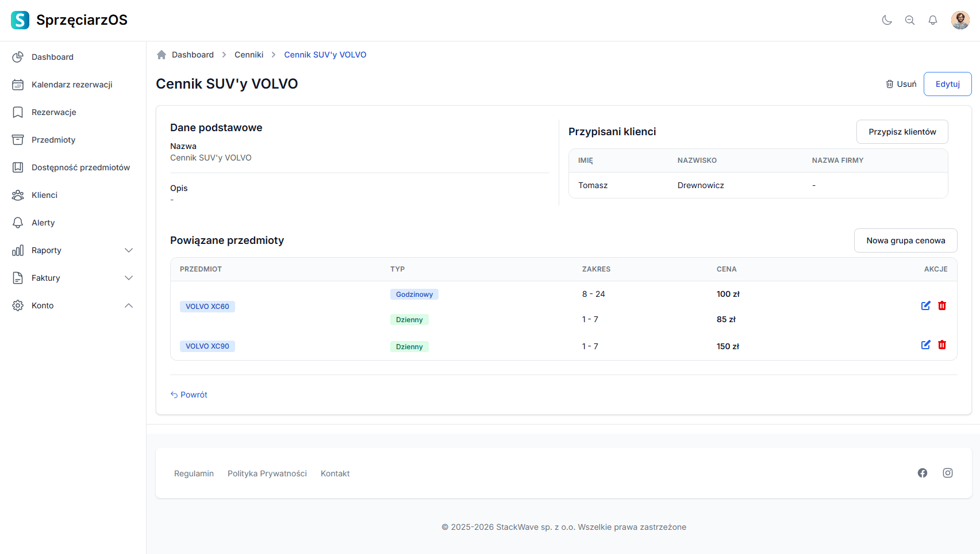Open the Instagram icon in the footer
The image size is (980, 554).
coord(948,473)
